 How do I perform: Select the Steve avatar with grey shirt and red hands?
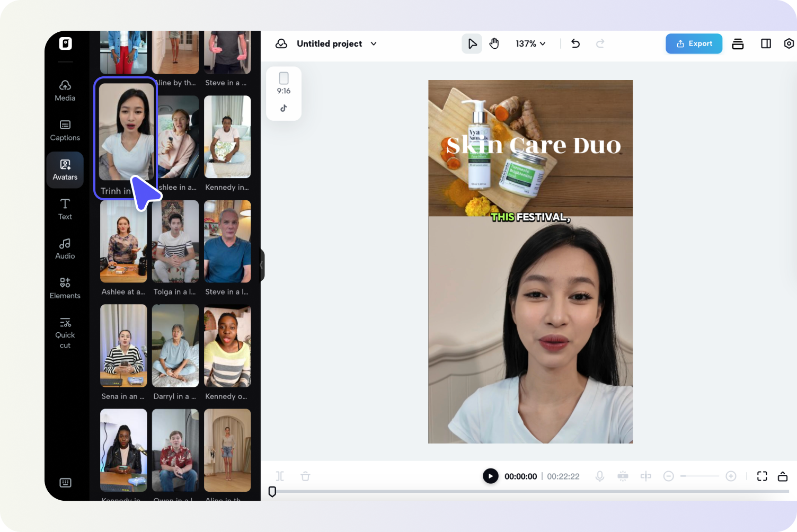(x=227, y=52)
